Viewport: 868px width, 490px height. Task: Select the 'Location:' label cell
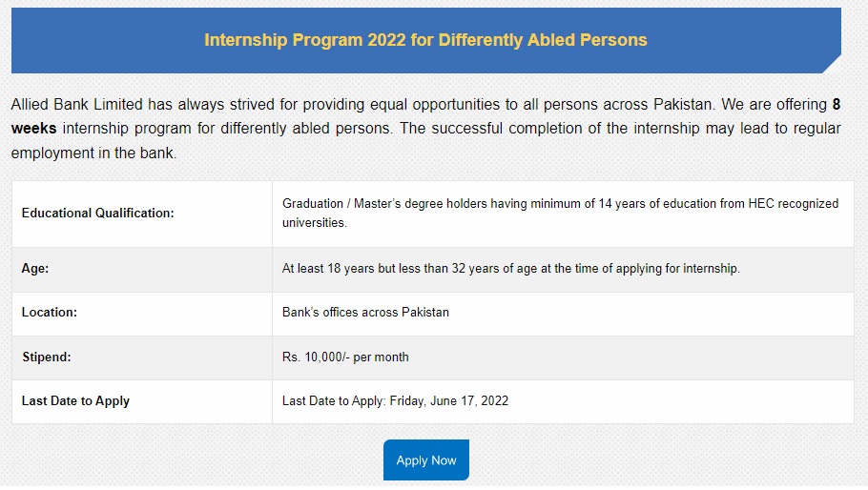50,313
